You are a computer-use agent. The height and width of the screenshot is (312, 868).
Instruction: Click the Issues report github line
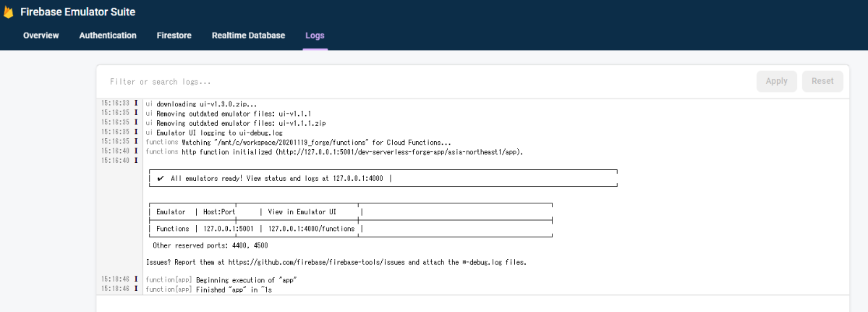[x=336, y=261]
